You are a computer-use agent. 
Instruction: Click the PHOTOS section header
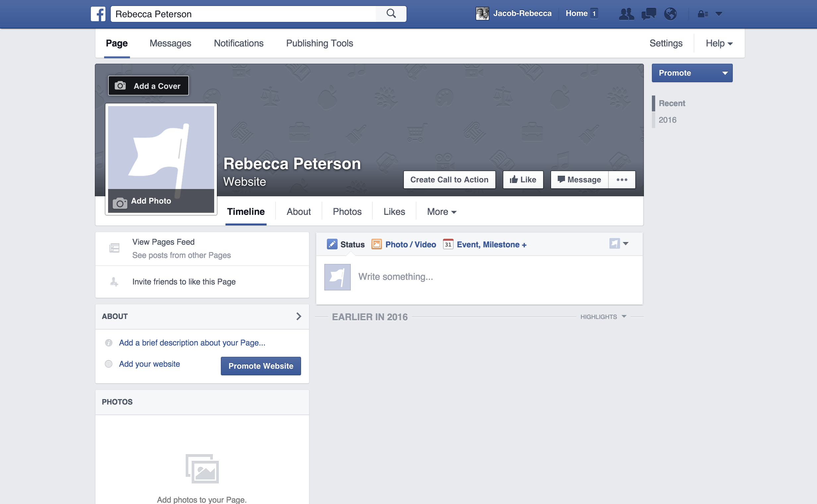[117, 402]
